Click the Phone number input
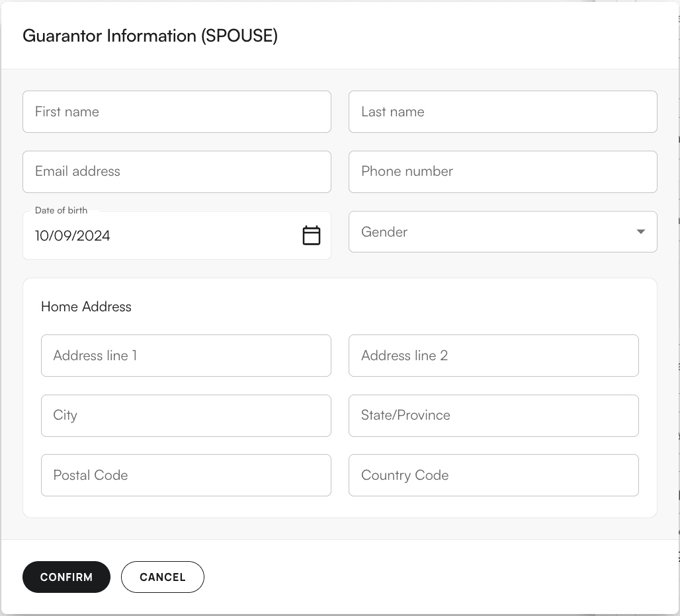Screen dimensions: 680x616 503,172
